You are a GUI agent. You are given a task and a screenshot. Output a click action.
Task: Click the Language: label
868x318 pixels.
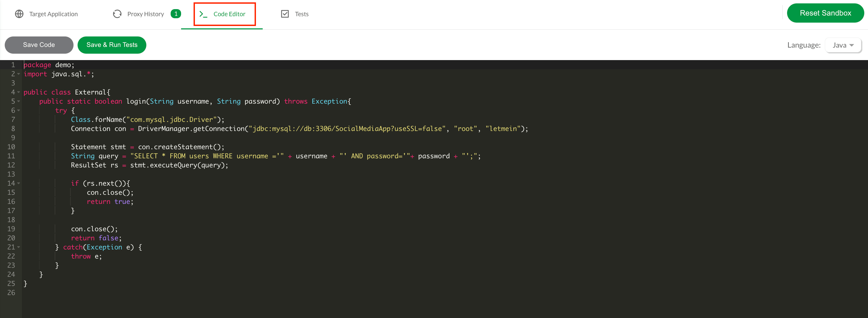804,45
